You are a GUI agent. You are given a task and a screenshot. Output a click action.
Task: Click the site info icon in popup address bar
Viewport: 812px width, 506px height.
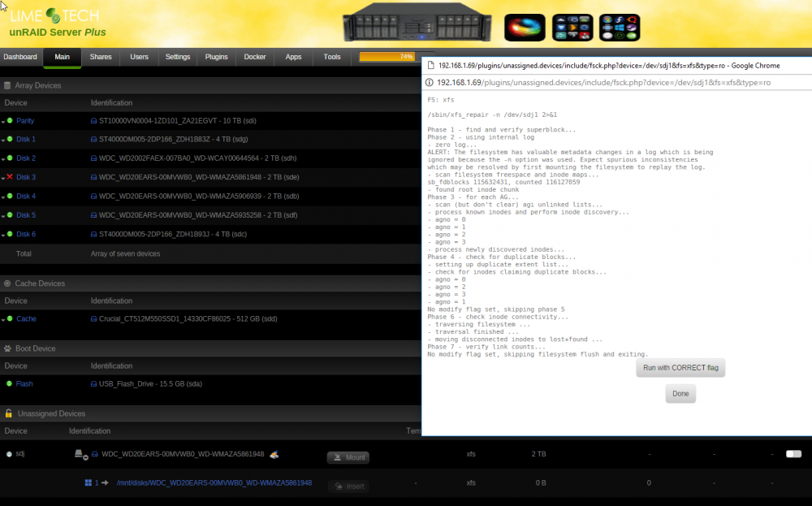click(x=430, y=82)
